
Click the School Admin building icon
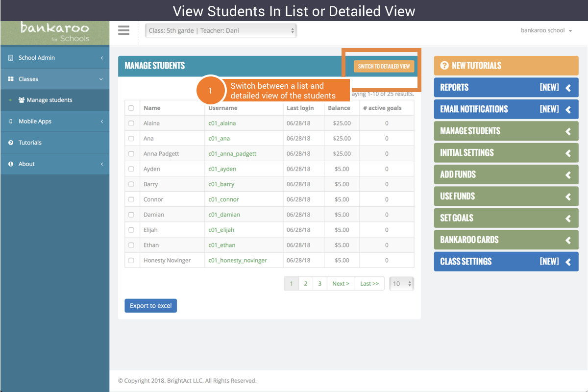pos(11,58)
